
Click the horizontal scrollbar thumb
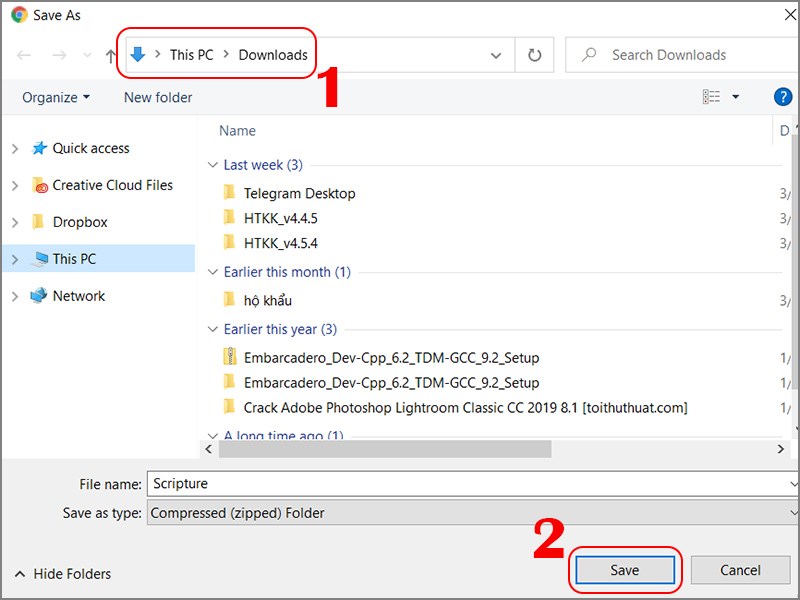pos(385,449)
